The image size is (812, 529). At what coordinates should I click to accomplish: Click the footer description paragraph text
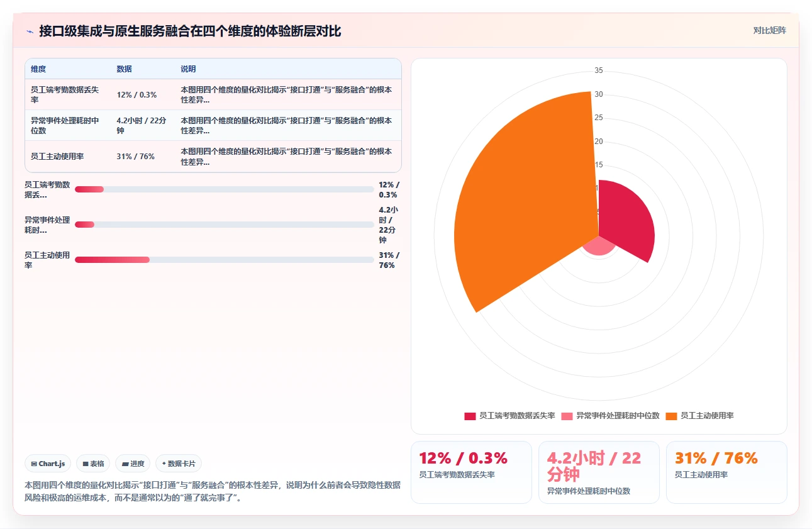tap(213, 491)
